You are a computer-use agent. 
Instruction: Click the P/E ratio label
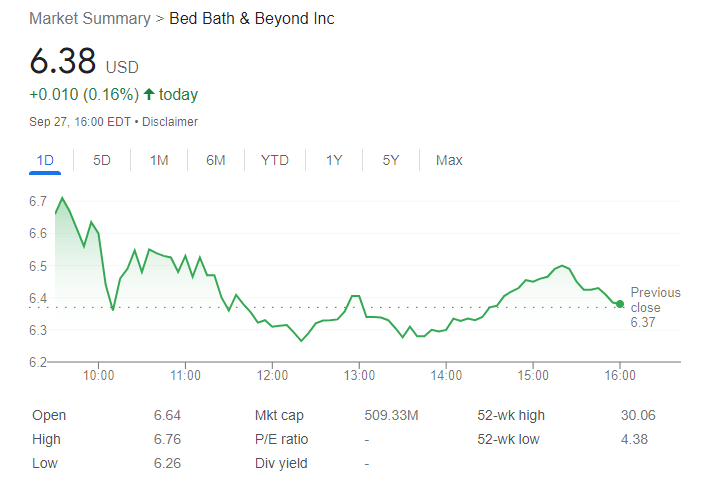(x=282, y=439)
